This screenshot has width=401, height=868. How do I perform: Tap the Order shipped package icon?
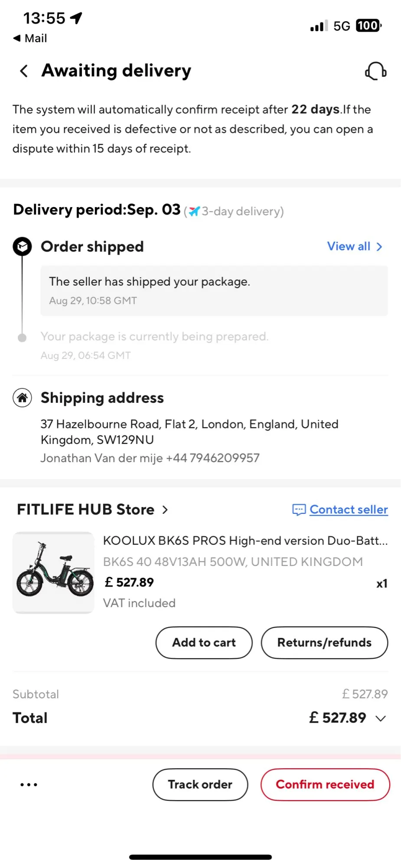point(22,247)
